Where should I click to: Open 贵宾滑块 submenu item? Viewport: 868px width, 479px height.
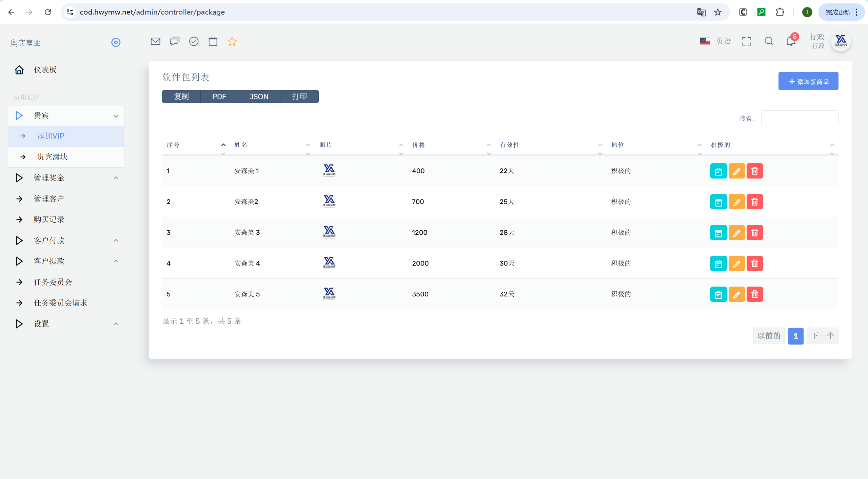point(66,157)
